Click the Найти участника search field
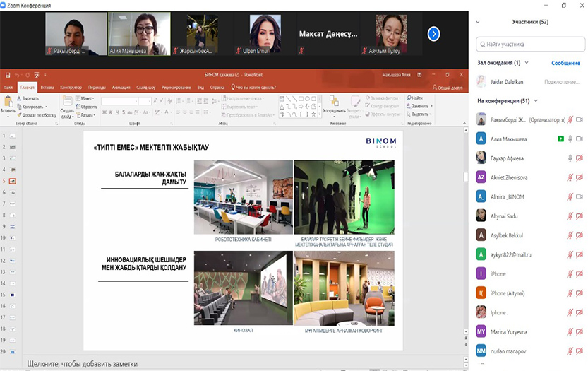 [529, 45]
